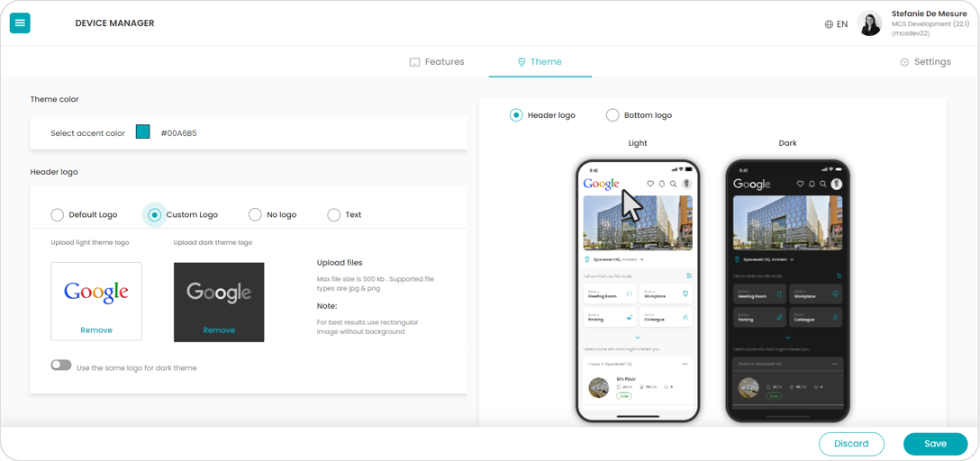Open the hamburger navigation menu

click(20, 23)
